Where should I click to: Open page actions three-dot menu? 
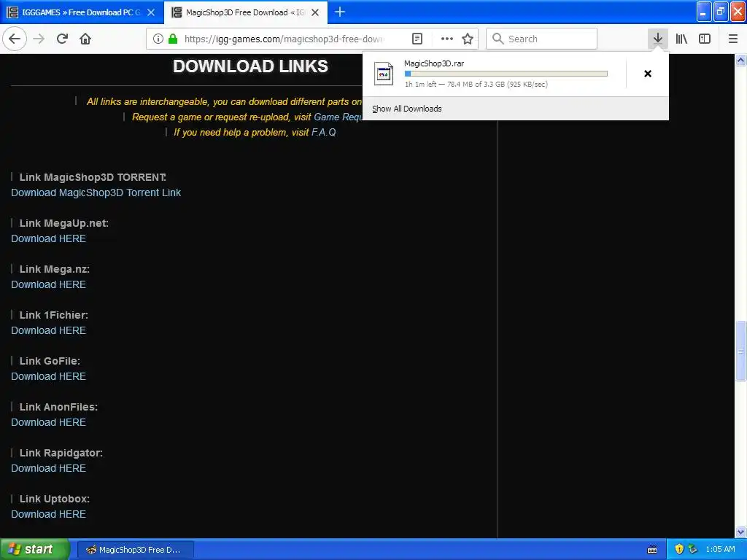coord(447,39)
